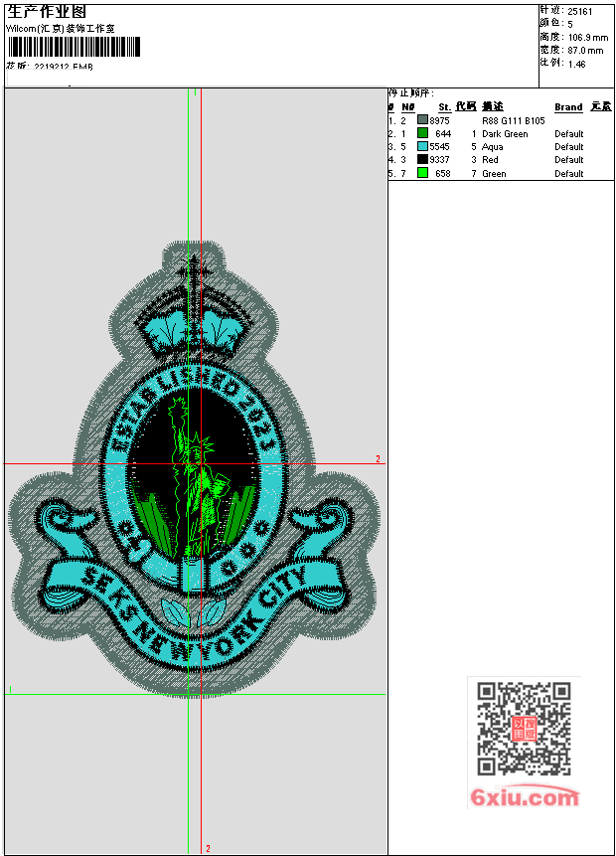Click the St. column header
Image resolution: width=616 pixels, height=856 pixels.
click(445, 107)
